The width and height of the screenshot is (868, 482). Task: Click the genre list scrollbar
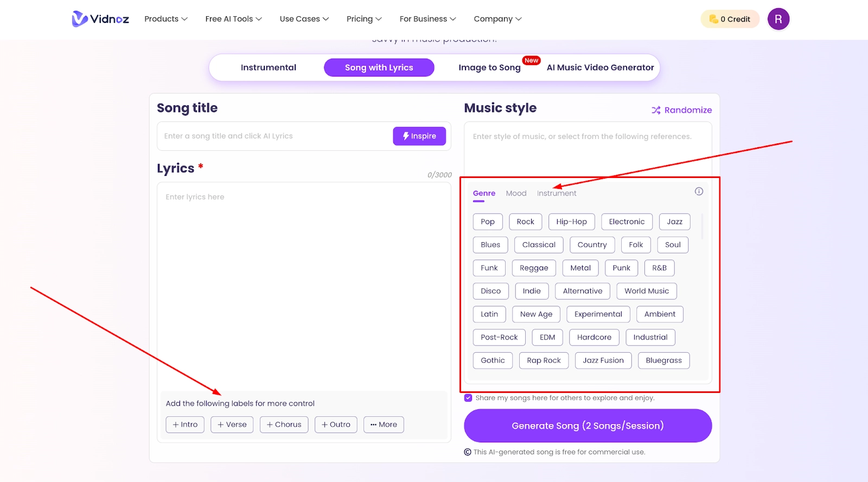point(702,227)
